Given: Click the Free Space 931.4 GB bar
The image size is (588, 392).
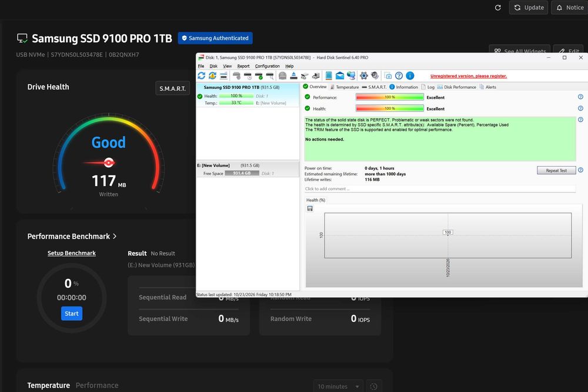Looking at the screenshot, I should tap(242, 173).
